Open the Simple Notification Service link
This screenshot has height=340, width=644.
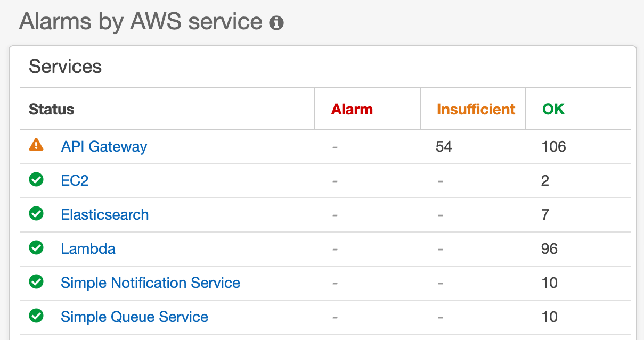tap(150, 283)
